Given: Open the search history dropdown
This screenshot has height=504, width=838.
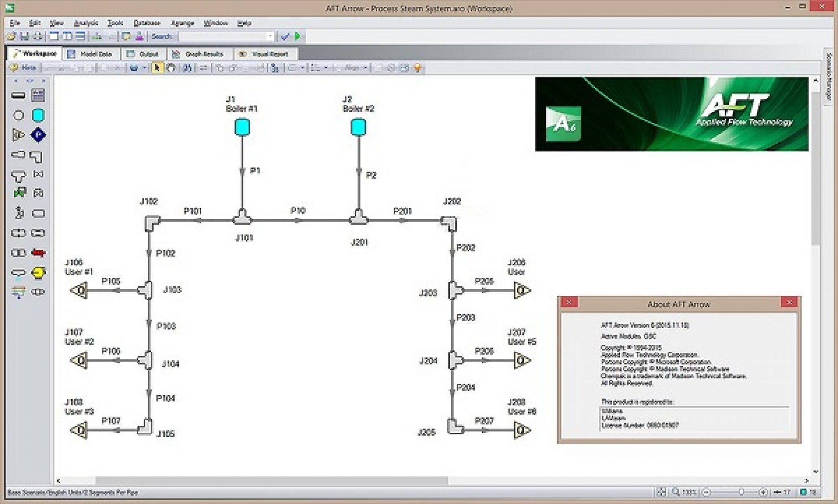Looking at the screenshot, I should tap(271, 37).
